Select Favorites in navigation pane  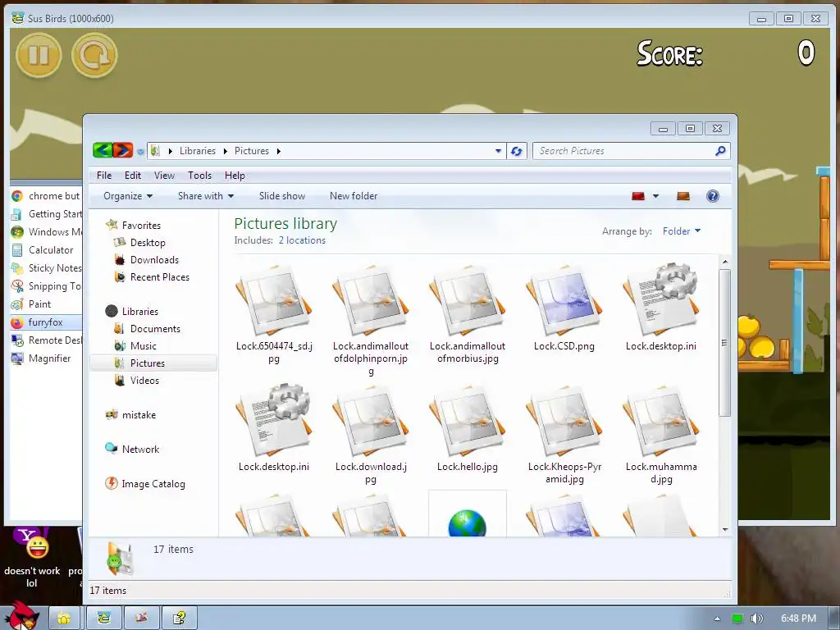click(x=141, y=226)
